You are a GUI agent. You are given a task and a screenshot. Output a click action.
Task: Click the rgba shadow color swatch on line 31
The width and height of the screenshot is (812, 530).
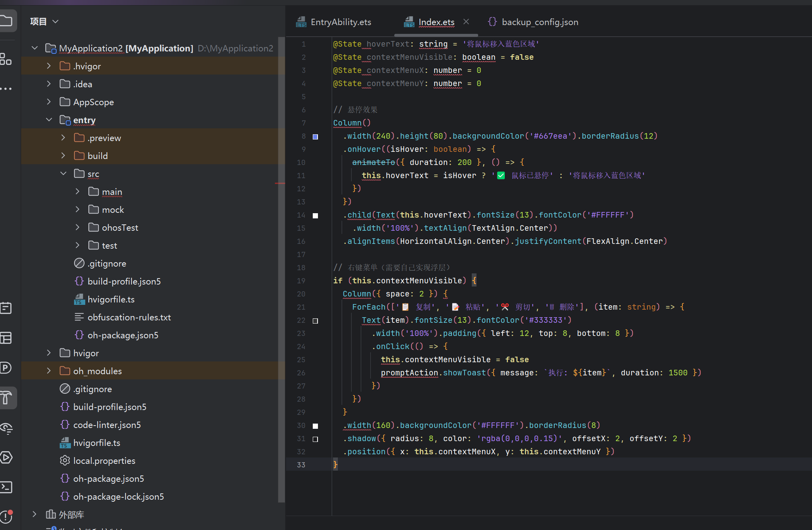pyautogui.click(x=315, y=439)
